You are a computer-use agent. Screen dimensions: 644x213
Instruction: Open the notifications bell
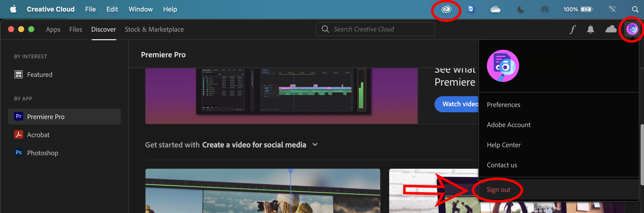coord(590,29)
